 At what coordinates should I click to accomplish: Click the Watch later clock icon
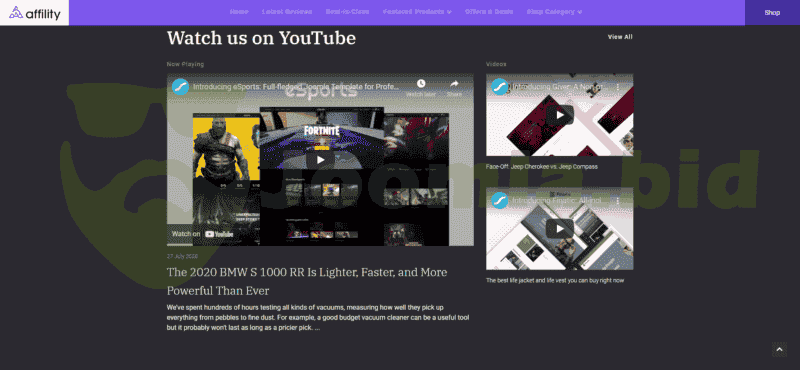pyautogui.click(x=420, y=84)
